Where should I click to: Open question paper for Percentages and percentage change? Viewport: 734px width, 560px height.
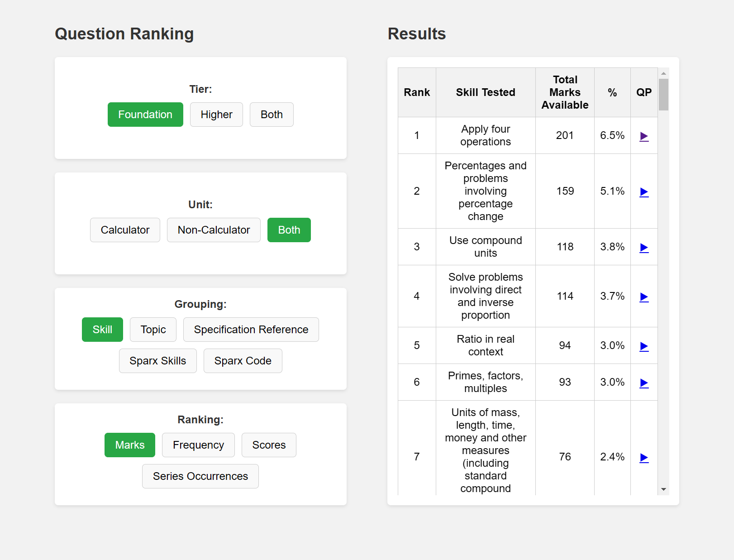643,191
